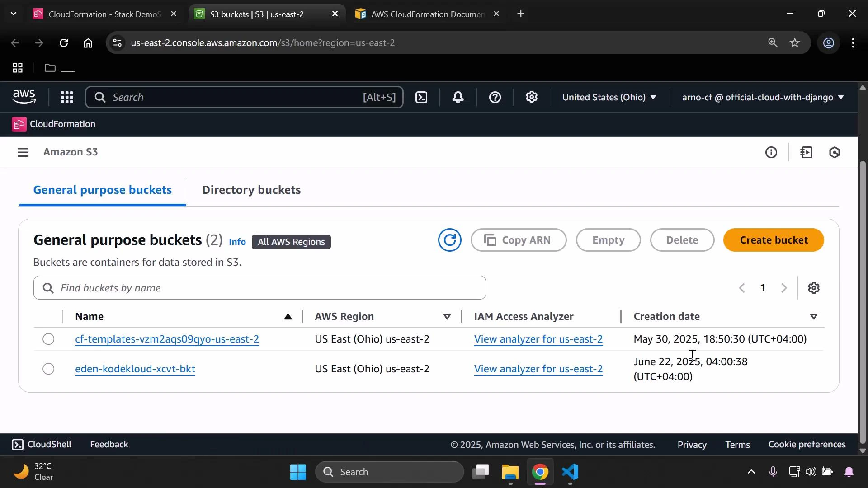Select the cf-templates bucket checkbox
Screen dimensions: 868x488
48,339
